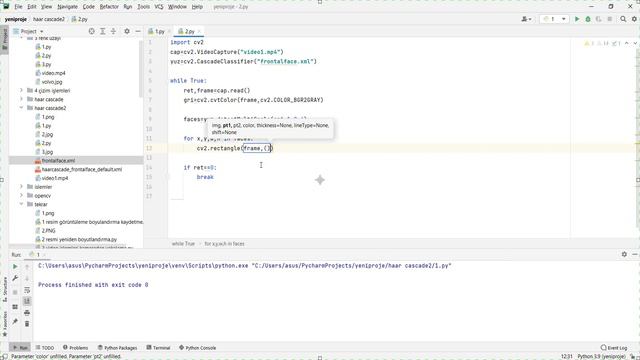Click the Run with Coverage icon
The height and width of the screenshot is (360, 640).
click(599, 19)
